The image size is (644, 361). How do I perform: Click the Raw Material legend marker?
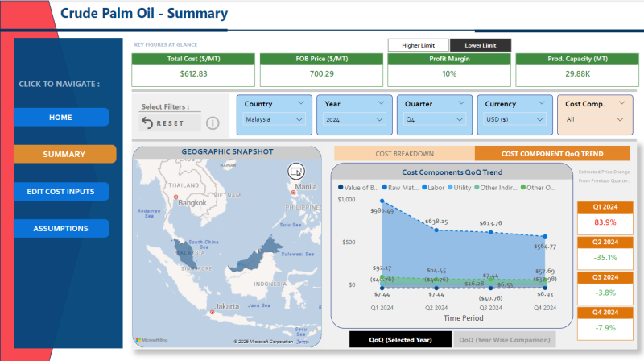pyautogui.click(x=386, y=188)
